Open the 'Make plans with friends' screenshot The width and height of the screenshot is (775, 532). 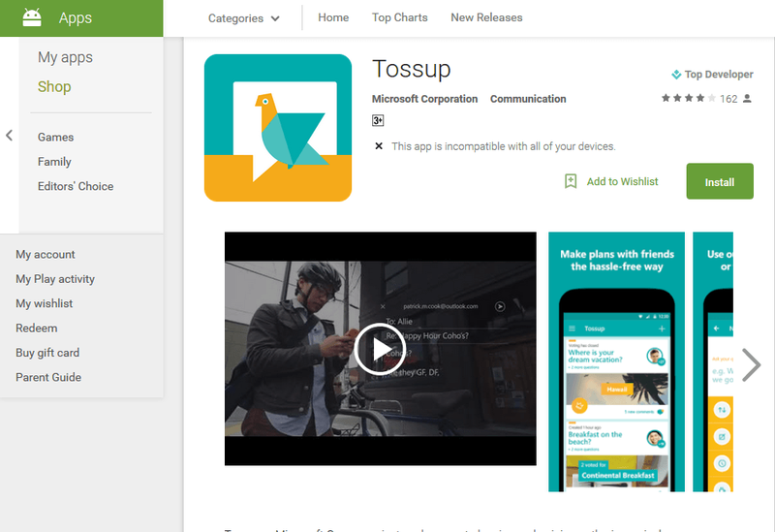pos(616,361)
